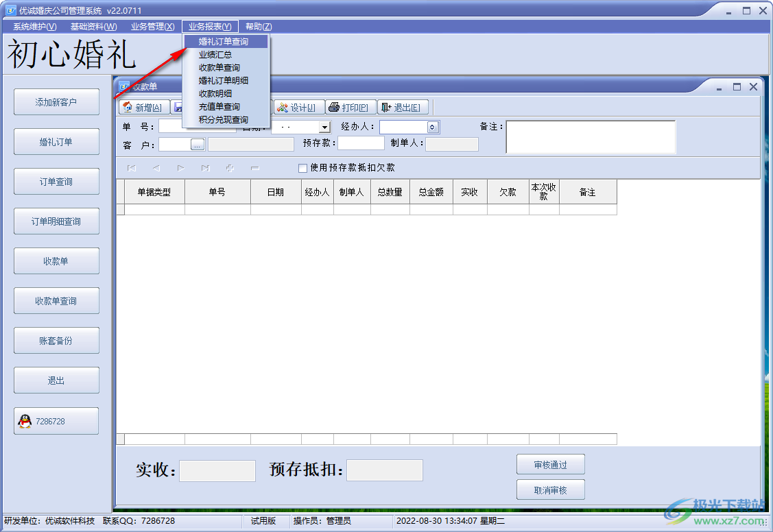Screen dimensions: 773x532
Task: Click the 收款单查询 sidebar button
Action: click(x=56, y=301)
